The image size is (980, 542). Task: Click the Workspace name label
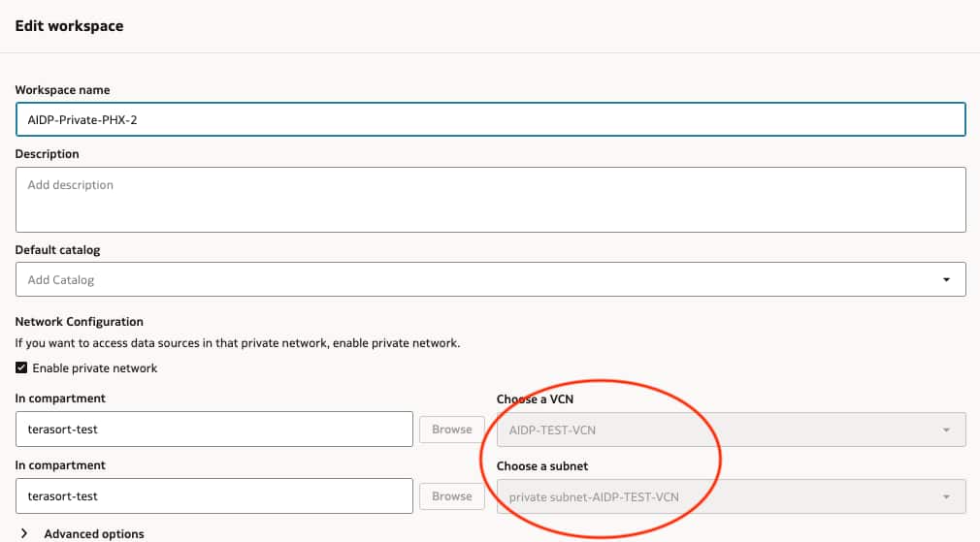tap(62, 90)
